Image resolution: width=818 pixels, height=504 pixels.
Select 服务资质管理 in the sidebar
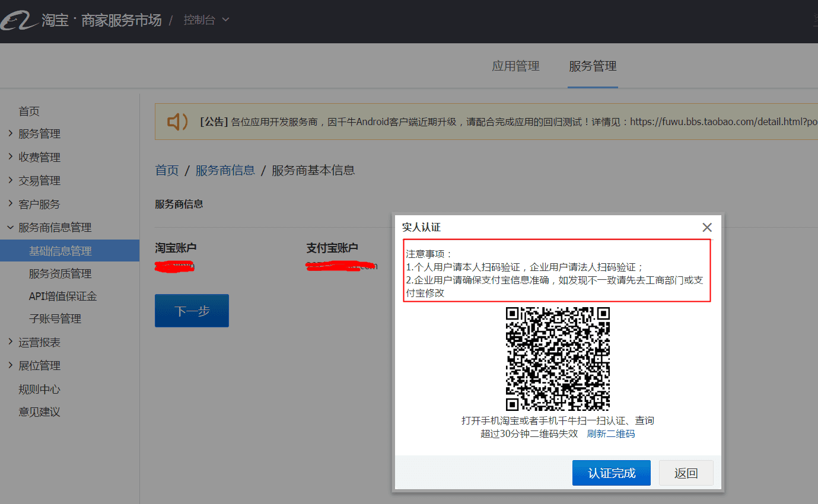(60, 274)
